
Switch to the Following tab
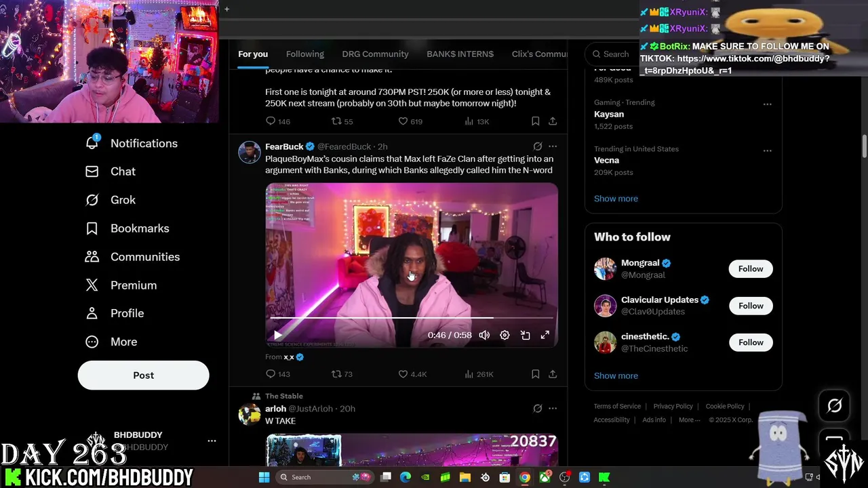(x=304, y=54)
